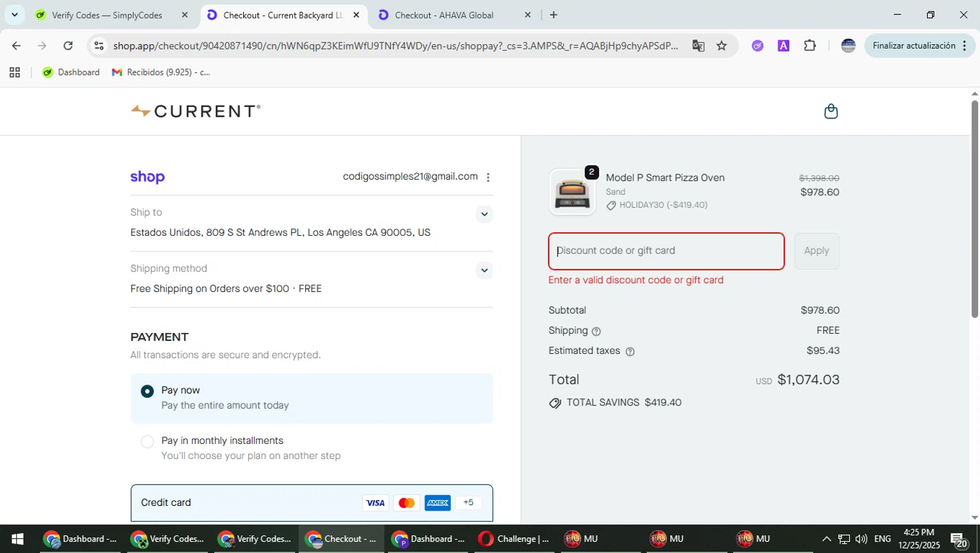Go forward with the browser arrow
The width and height of the screenshot is (980, 553).
(x=42, y=46)
